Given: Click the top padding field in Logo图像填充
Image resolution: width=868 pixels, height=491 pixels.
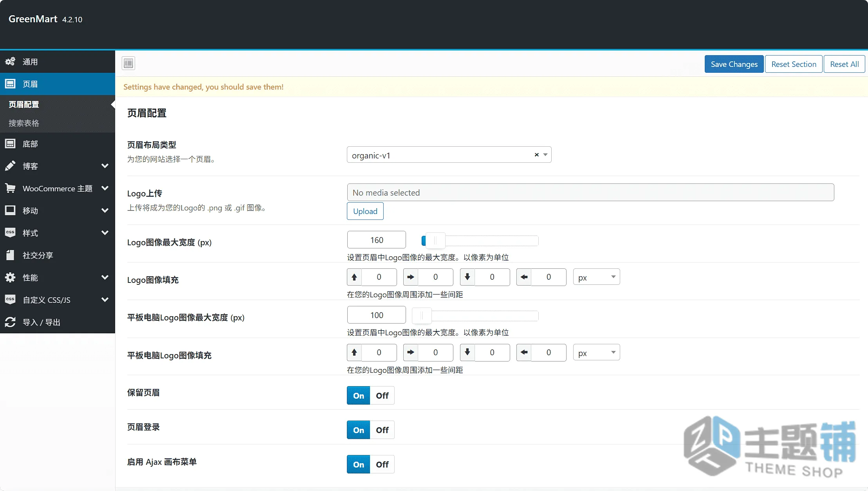Looking at the screenshot, I should click(x=379, y=277).
